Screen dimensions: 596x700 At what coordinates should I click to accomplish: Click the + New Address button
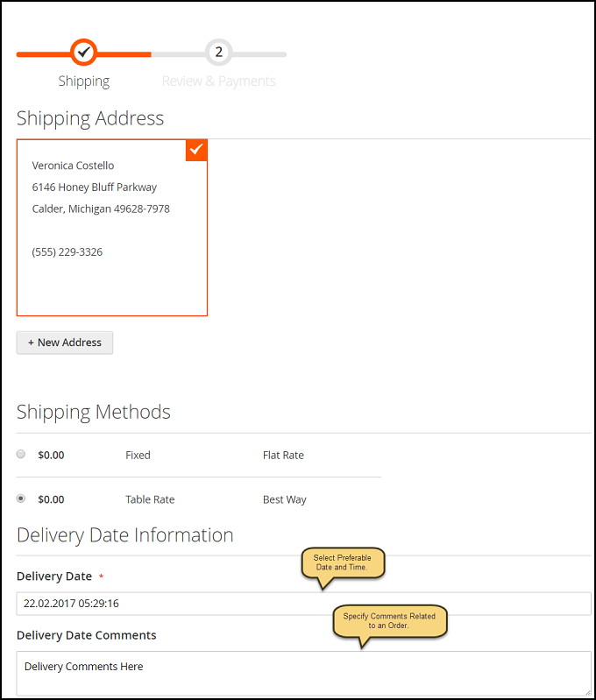click(65, 343)
